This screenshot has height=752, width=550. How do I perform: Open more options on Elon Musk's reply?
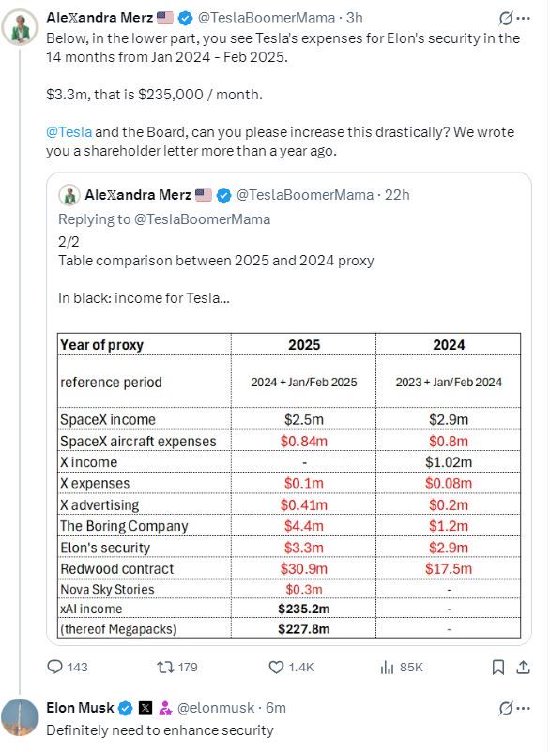pos(524,708)
